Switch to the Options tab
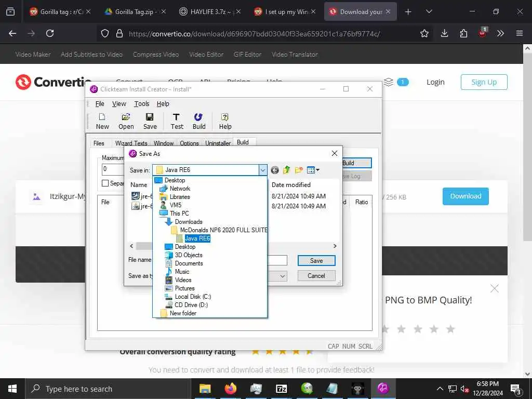532x399 pixels. point(189,143)
